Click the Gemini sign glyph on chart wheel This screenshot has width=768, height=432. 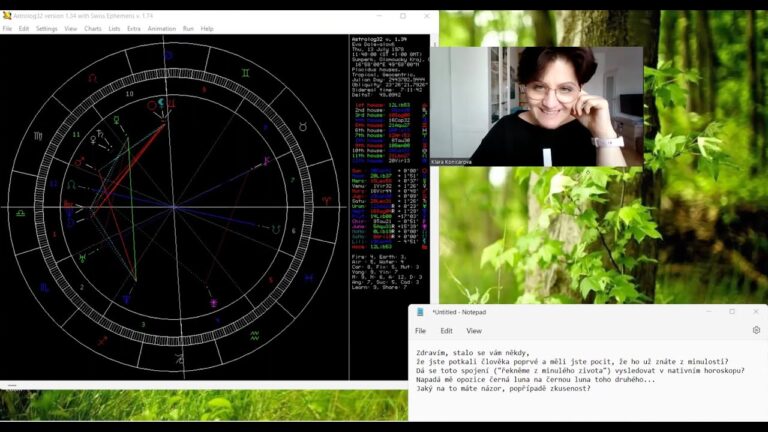tap(245, 73)
